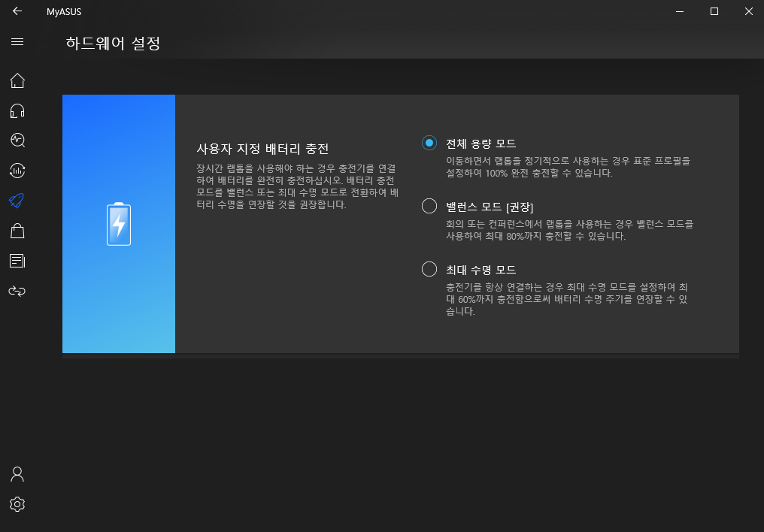Image resolution: width=764 pixels, height=532 pixels.
Task: Go back with the back arrow
Action: pos(17,11)
